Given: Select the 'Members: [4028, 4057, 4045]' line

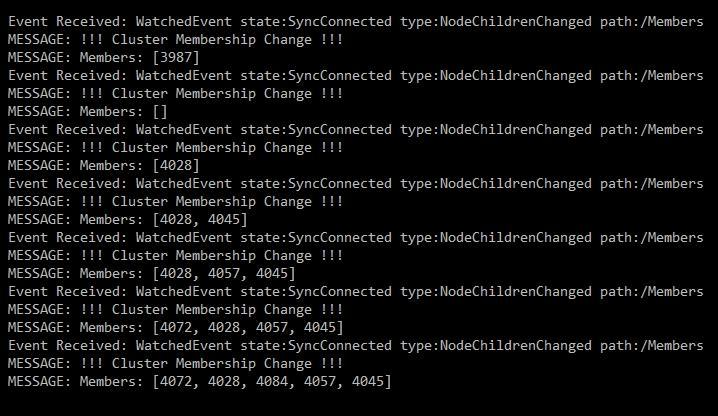Looking at the screenshot, I should tap(151, 274).
